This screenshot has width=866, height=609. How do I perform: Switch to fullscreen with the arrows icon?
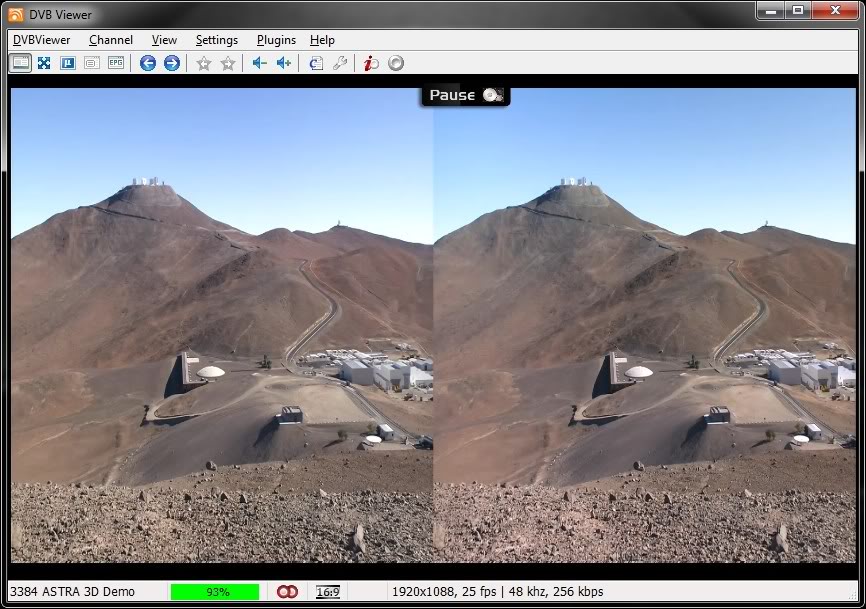[x=44, y=63]
